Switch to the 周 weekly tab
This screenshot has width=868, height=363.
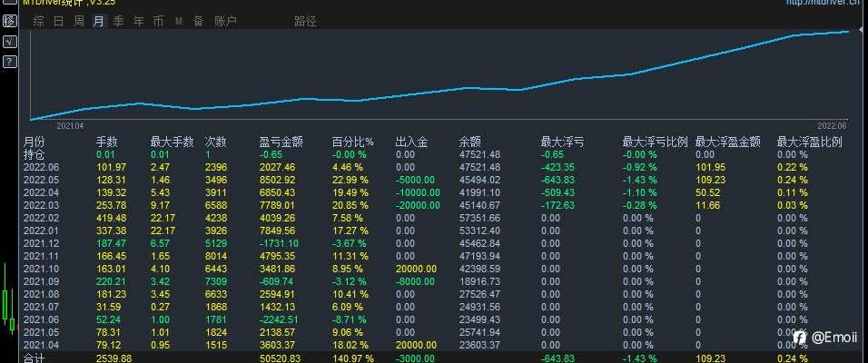[79, 22]
